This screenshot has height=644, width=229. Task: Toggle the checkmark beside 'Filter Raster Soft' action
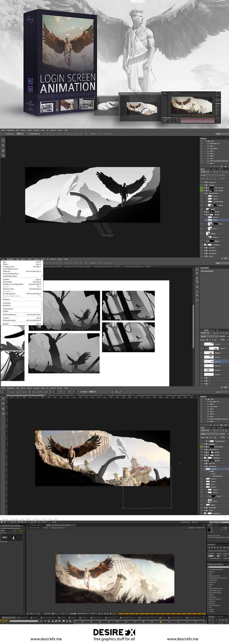[x=201, y=143]
